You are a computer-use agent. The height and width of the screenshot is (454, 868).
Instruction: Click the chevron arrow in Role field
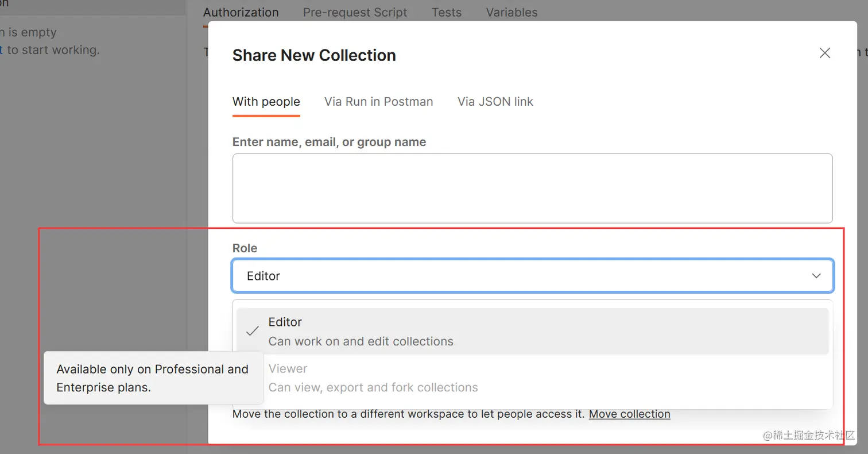pyautogui.click(x=816, y=276)
